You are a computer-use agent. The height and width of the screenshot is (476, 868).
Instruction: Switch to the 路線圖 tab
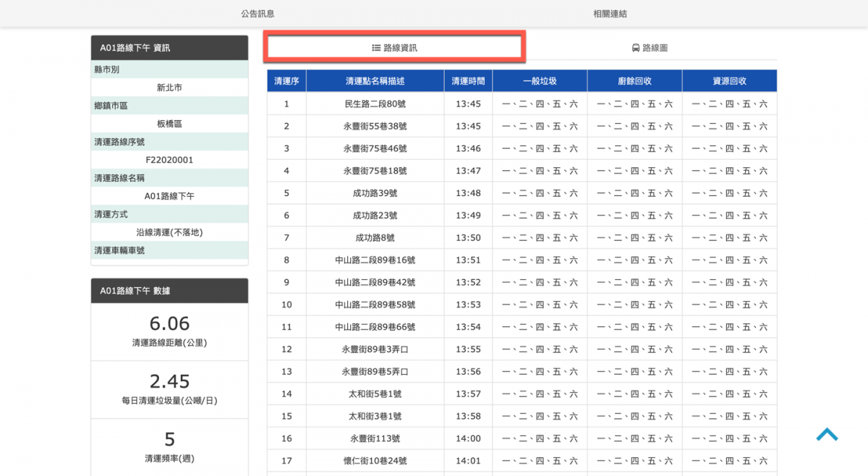(x=650, y=48)
